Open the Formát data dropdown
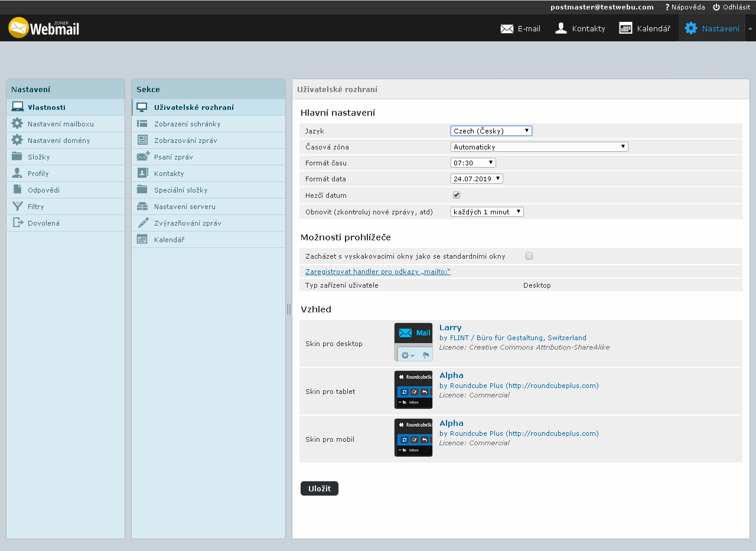The width and height of the screenshot is (756, 551). tap(476, 179)
